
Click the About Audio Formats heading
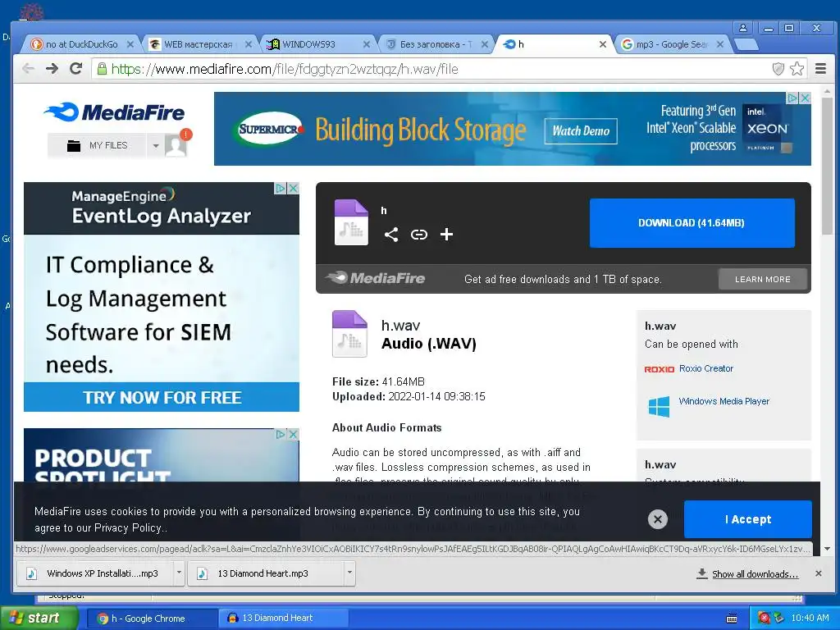tap(386, 427)
